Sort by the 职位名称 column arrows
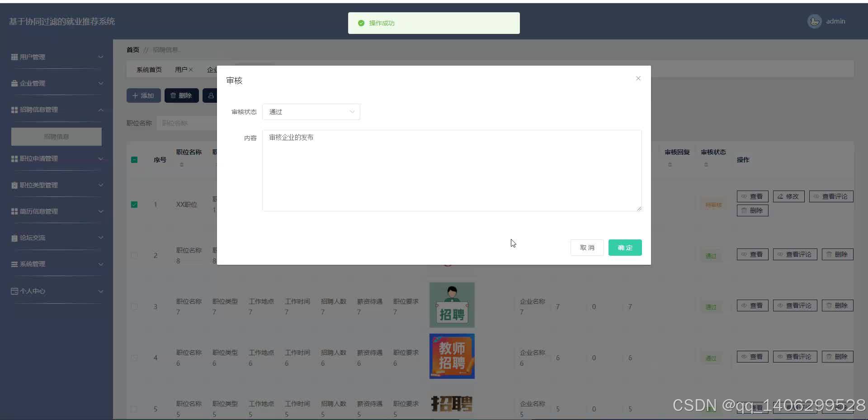This screenshot has height=420, width=868. (182, 165)
